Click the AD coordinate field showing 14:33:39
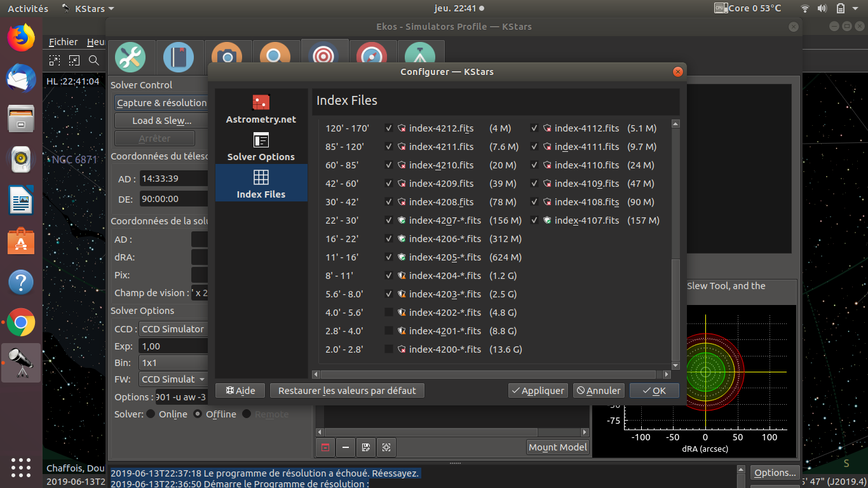 click(174, 179)
